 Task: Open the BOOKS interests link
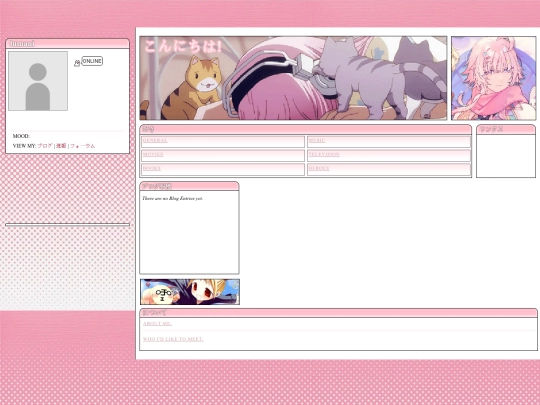(x=152, y=168)
